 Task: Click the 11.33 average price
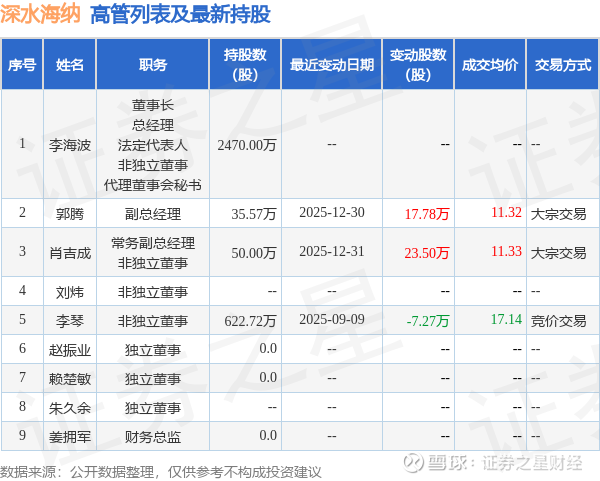pos(506,251)
